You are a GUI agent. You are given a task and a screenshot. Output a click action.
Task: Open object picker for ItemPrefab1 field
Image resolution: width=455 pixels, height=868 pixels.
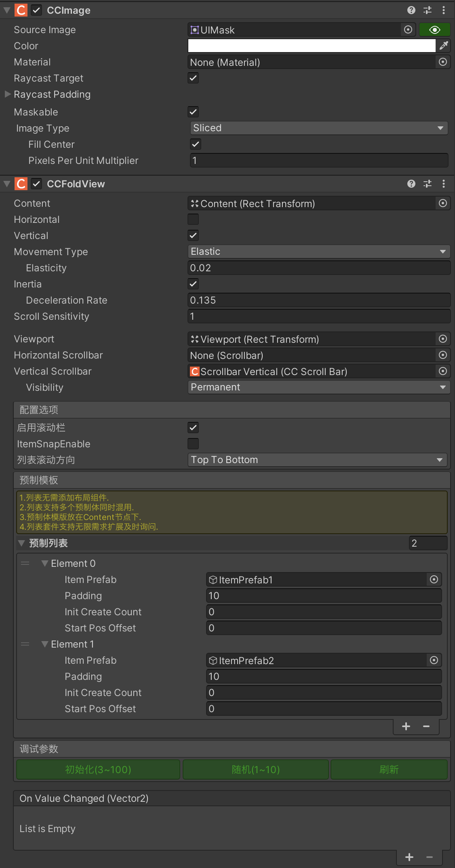click(434, 579)
